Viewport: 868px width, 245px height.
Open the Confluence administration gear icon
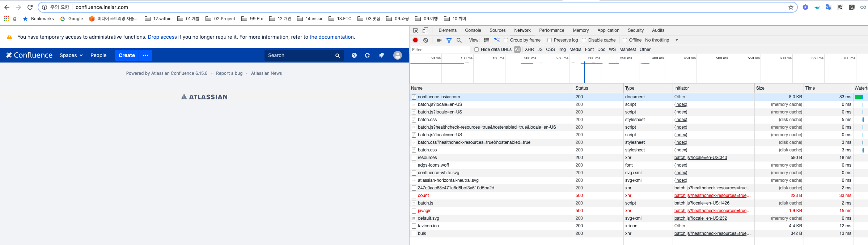[367, 55]
